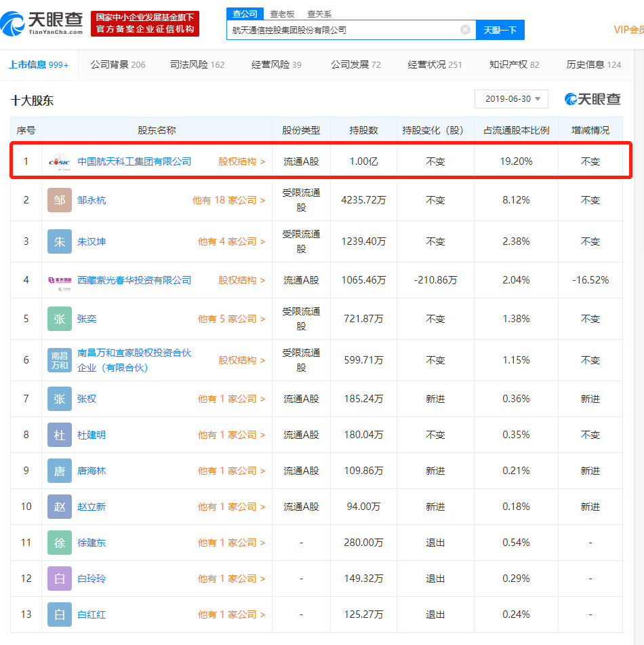Viewport: 644px width, 645px height.
Task: Click the 邹 avatar for 邹永杭
Action: coord(60,200)
